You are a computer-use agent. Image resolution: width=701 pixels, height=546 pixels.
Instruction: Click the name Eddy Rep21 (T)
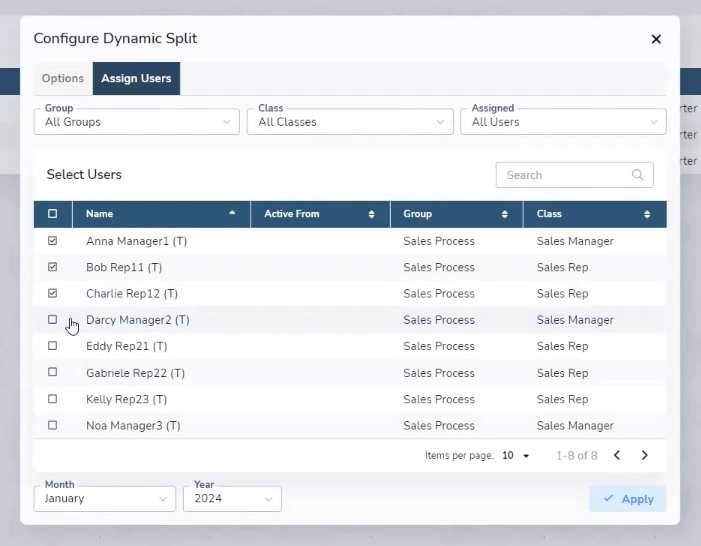point(127,346)
